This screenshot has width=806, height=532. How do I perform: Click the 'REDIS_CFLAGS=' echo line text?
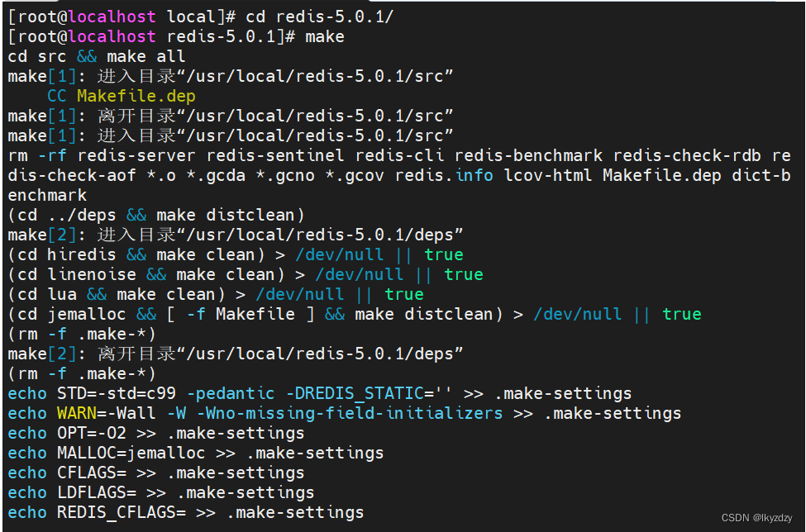(117, 511)
